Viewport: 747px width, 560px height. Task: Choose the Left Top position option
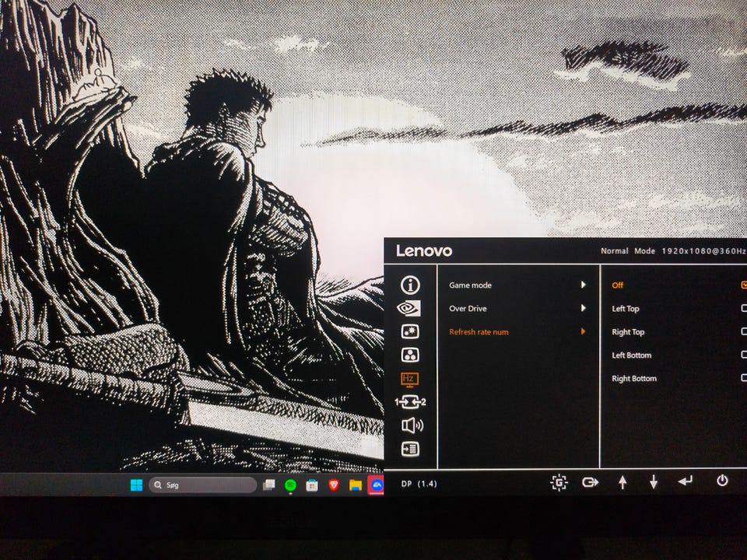(x=626, y=309)
